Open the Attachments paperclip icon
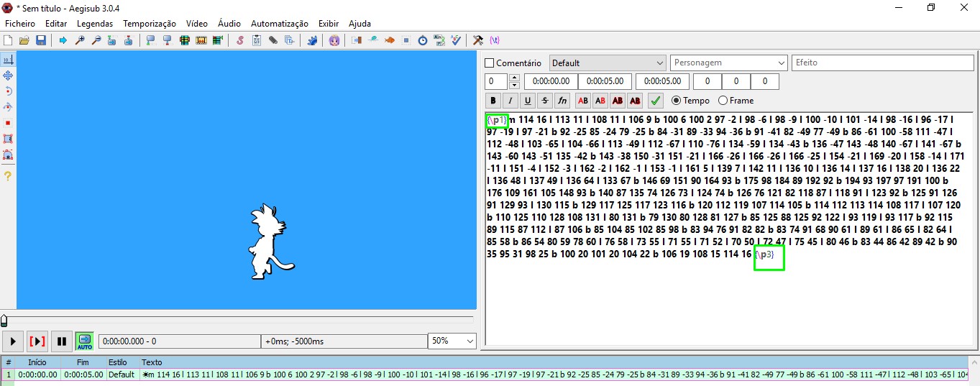Viewport: 980px width, 386px height. (x=273, y=40)
